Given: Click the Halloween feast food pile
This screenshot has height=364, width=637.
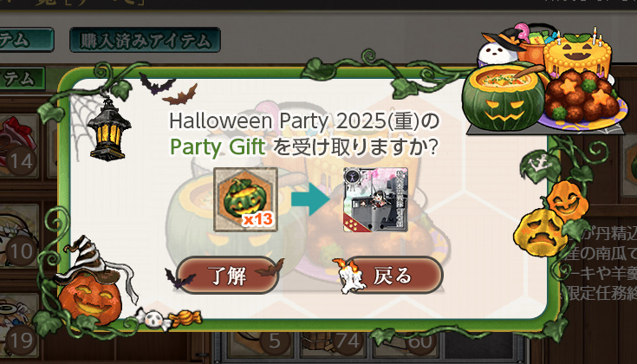Looking at the screenshot, I should (x=546, y=79).
